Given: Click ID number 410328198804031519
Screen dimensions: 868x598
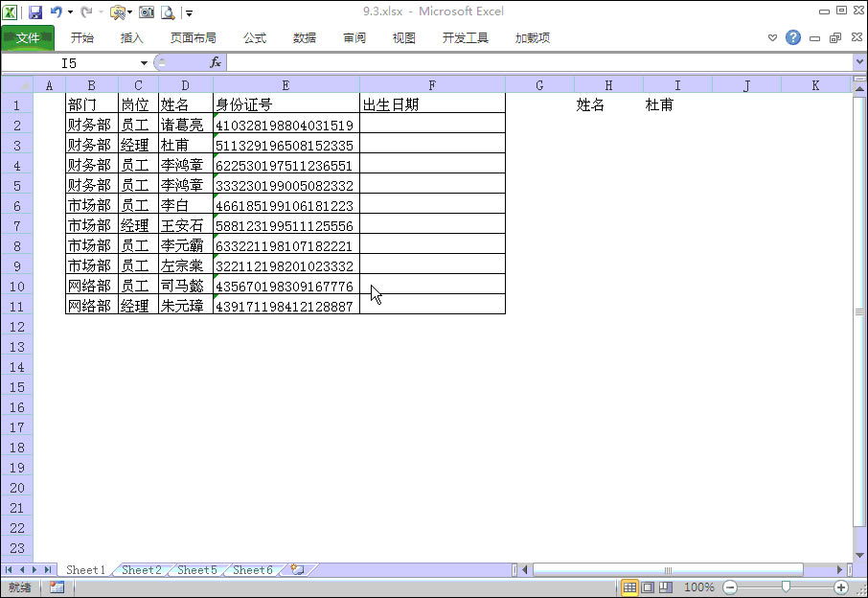Looking at the screenshot, I should 286,125.
